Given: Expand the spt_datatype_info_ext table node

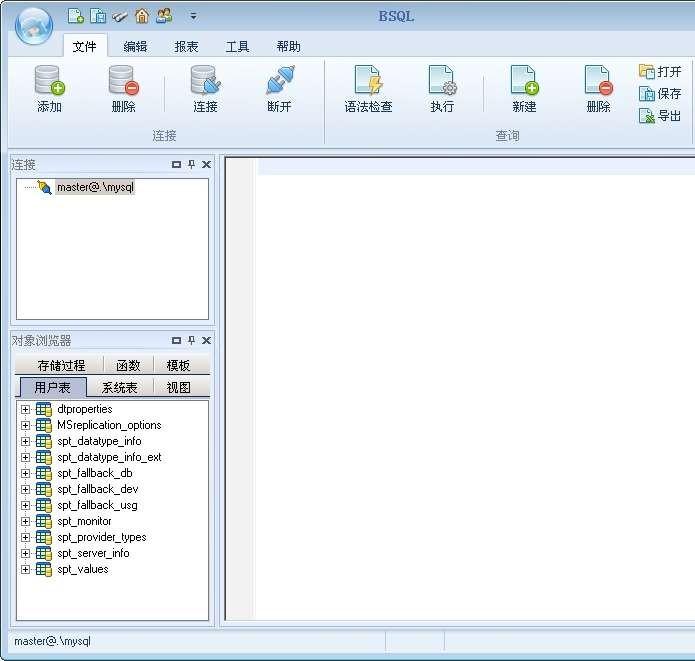Looking at the screenshot, I should click(25, 457).
